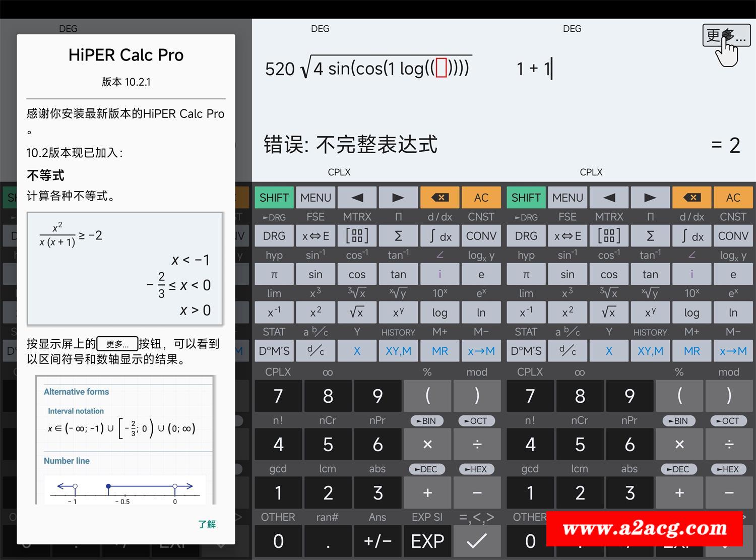This screenshot has width=756, height=560.
Task: Clear everything with AC on middle keypad
Action: [x=481, y=198]
